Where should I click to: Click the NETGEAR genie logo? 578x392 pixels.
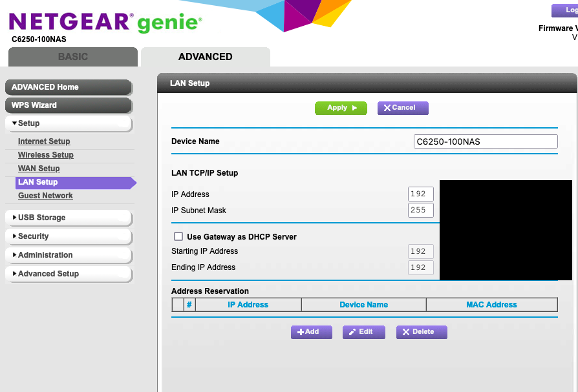105,22
